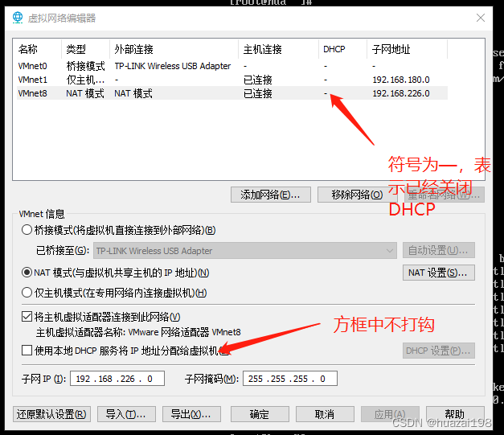Click 还原默认设置(R) button

(51, 414)
